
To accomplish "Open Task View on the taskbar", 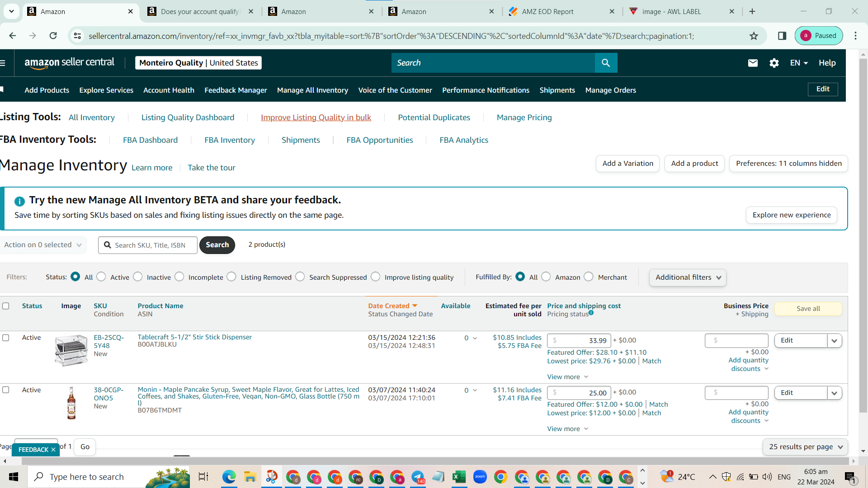I will click(x=203, y=477).
